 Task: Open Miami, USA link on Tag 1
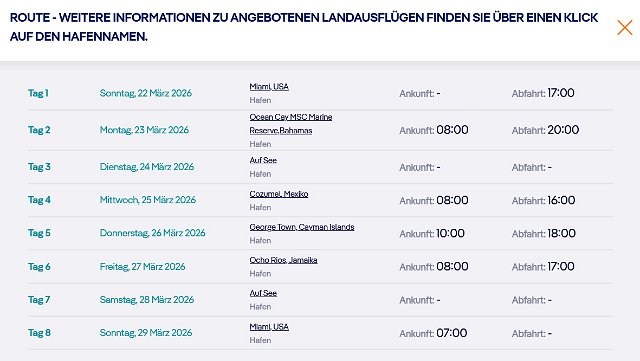pyautogui.click(x=269, y=87)
